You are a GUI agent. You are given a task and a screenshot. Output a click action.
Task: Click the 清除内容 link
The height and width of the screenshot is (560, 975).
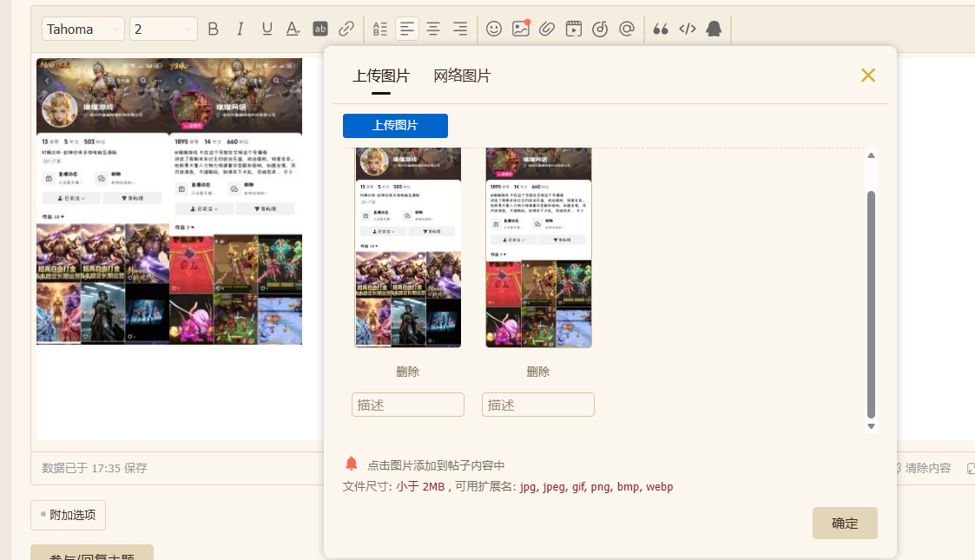click(928, 468)
